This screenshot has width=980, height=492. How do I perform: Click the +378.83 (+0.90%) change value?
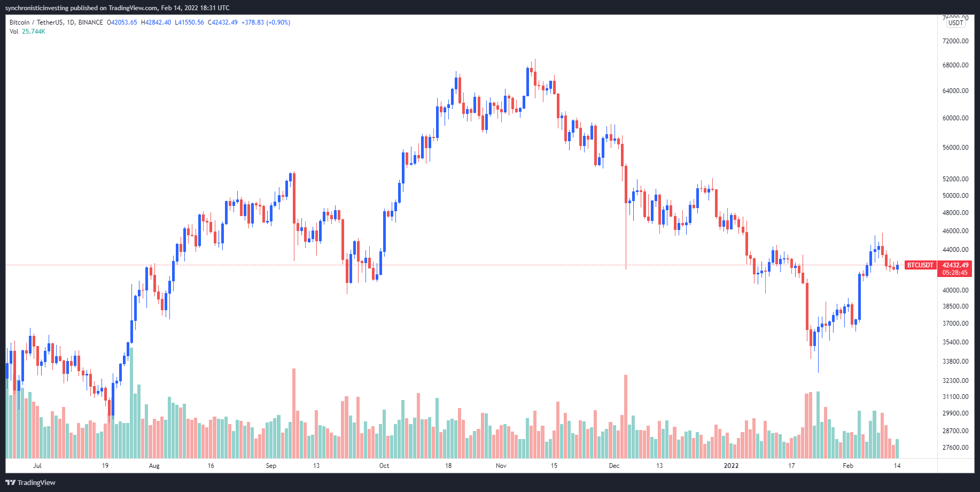coord(266,22)
